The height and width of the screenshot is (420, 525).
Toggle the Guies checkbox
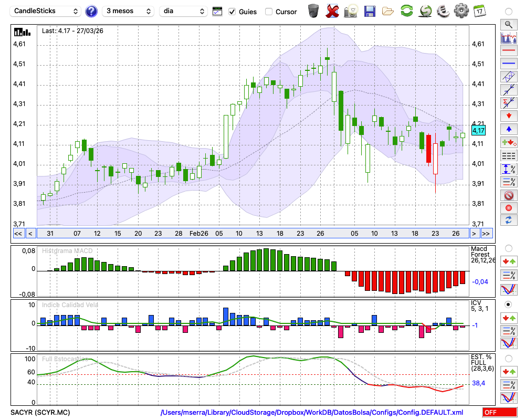point(232,12)
